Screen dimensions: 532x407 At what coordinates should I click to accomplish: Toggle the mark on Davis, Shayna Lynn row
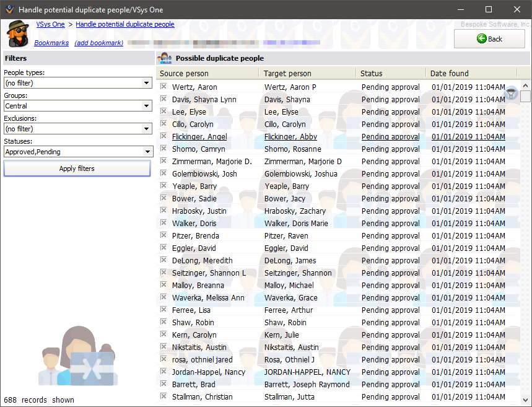point(164,99)
